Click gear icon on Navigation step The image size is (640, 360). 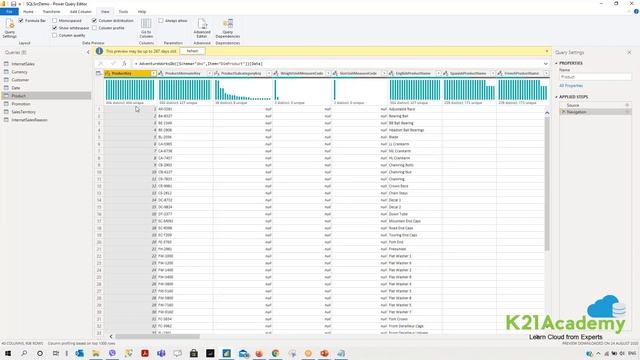[x=627, y=112]
